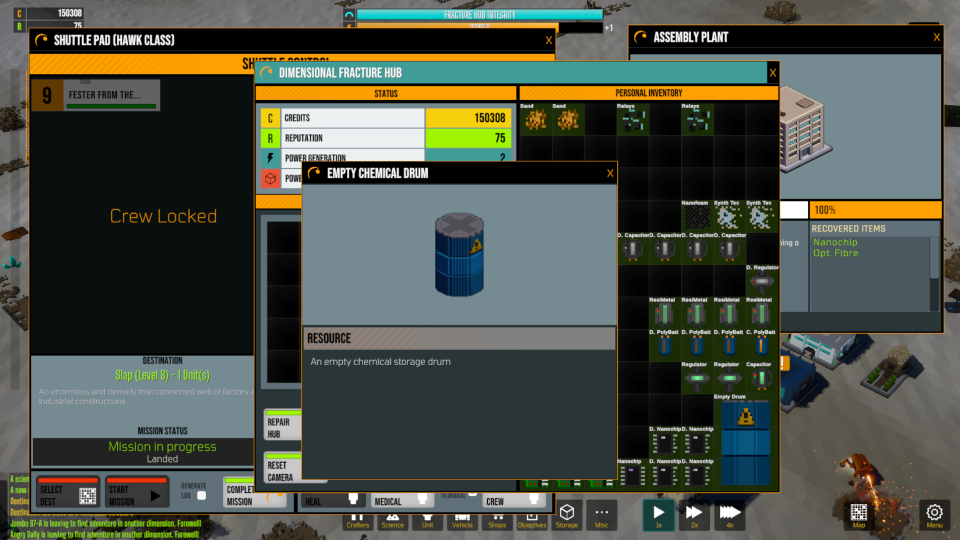Set game speed to 4x fast forward

tap(730, 514)
